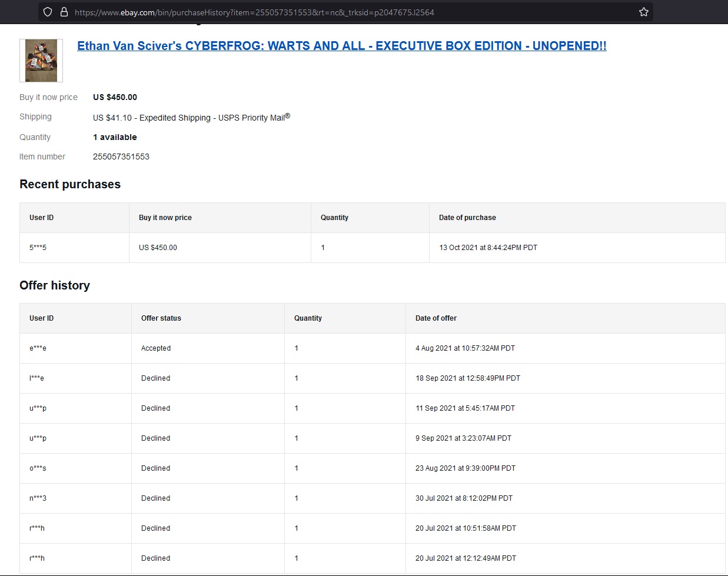Click the Date of offer column header
The height and width of the screenshot is (576, 728).
[436, 318]
